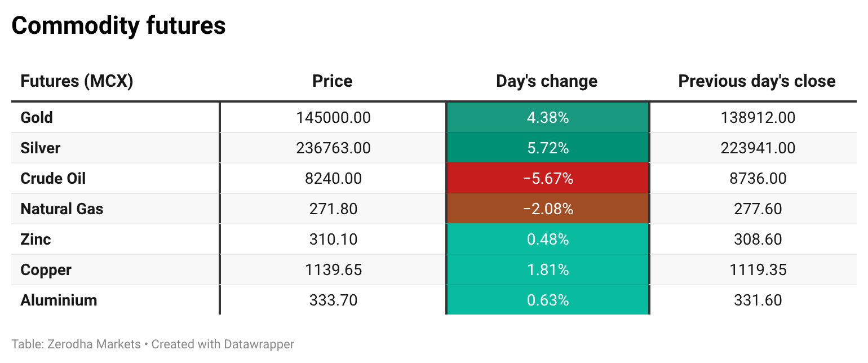Open the Created with Datawrapper link
The height and width of the screenshot is (363, 868).
[223, 344]
